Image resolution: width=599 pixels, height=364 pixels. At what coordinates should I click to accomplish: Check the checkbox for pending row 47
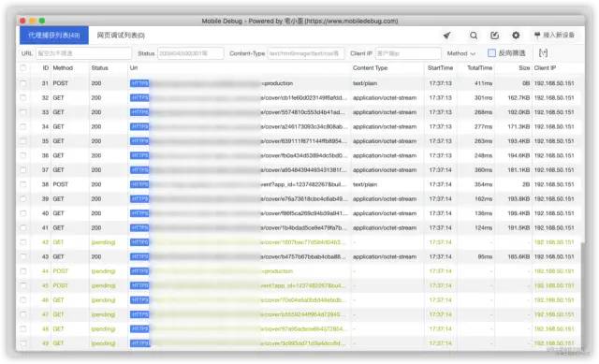pos(23,314)
